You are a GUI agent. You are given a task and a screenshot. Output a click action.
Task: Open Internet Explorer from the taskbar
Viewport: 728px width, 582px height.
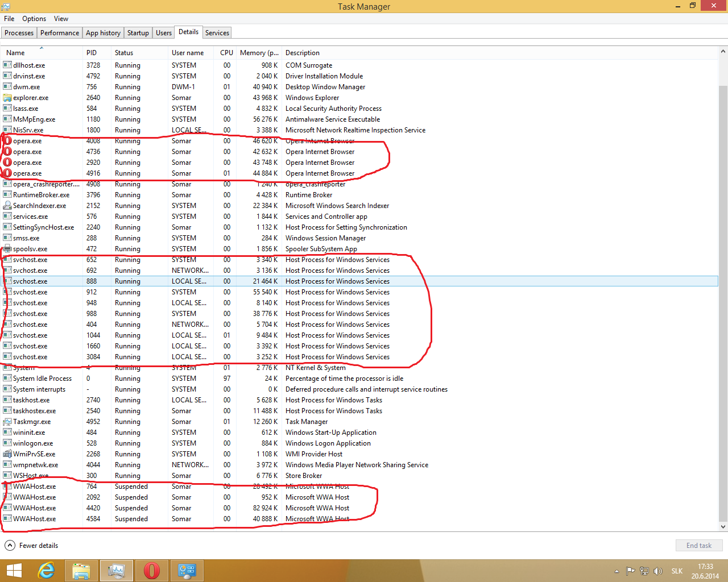(47, 571)
